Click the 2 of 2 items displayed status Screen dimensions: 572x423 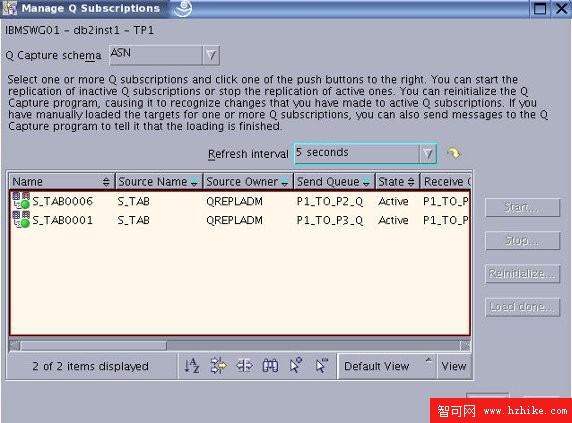pyautogui.click(x=90, y=366)
